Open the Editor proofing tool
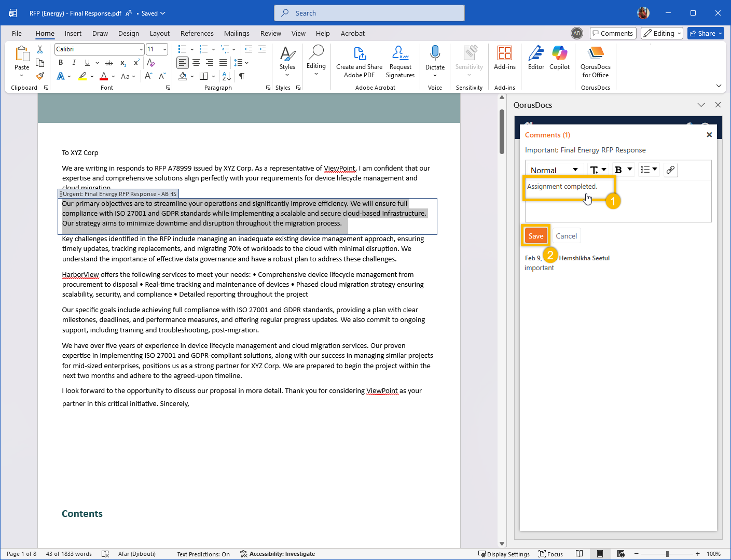This screenshot has height=560, width=731. coord(536,58)
